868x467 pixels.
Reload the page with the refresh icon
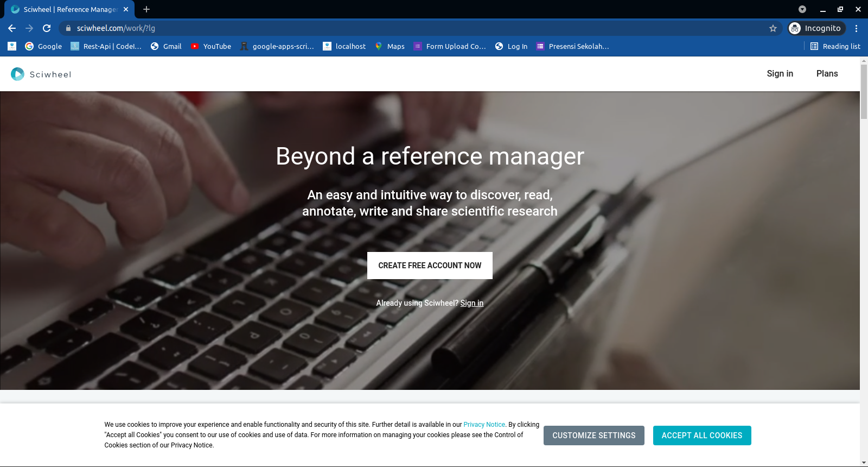click(47, 28)
